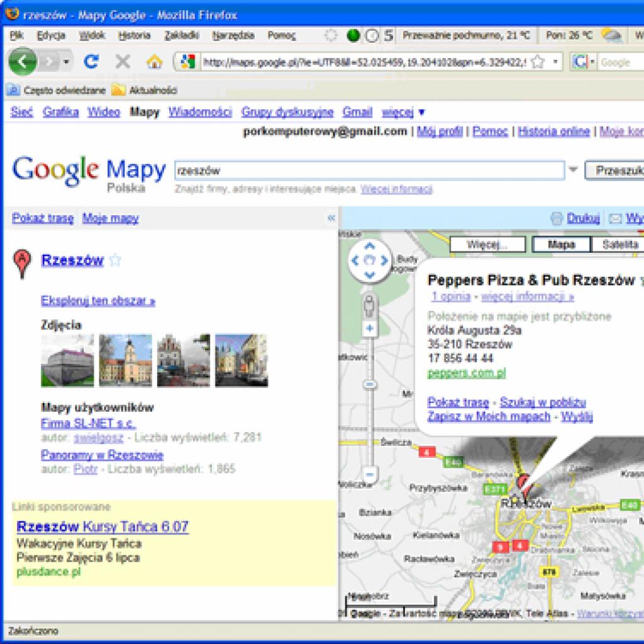Viewport: 644px width, 644px height.
Task: Open the weather cloud icon for Monday forecast
Action: point(611,35)
